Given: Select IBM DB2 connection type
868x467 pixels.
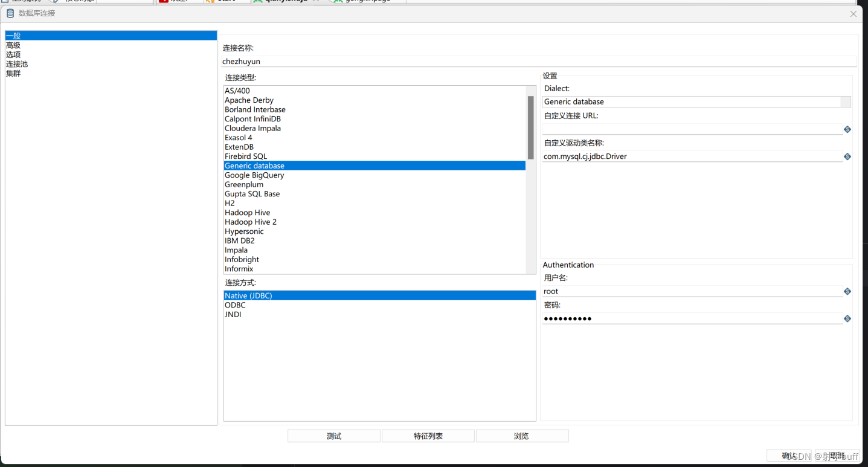Looking at the screenshot, I should tap(375, 240).
